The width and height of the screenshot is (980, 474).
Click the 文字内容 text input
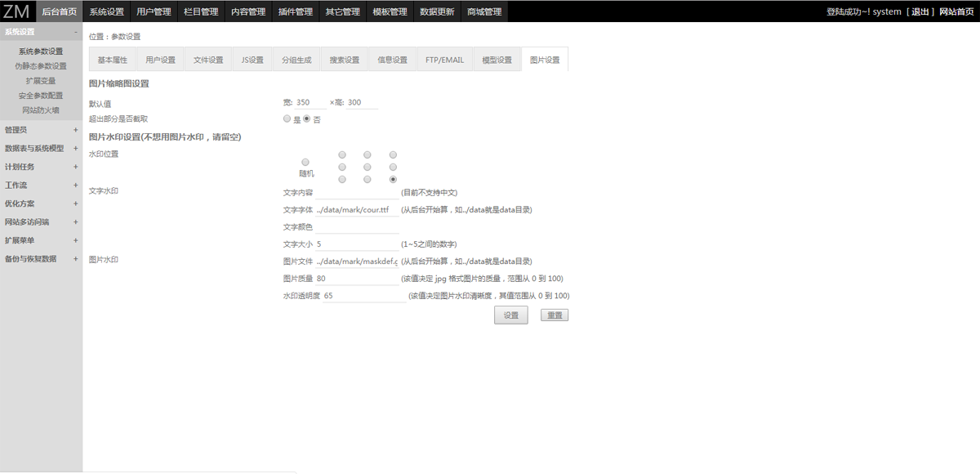pyautogui.click(x=357, y=193)
